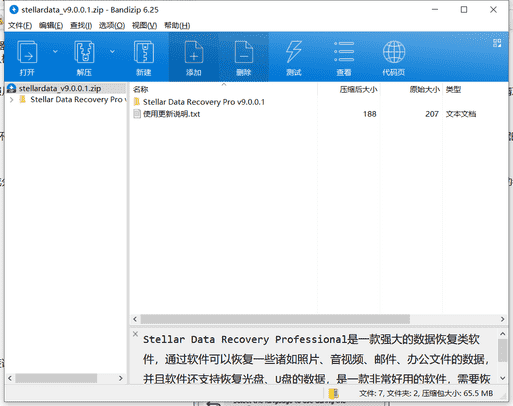Click original size value 207
513x406 pixels.
[x=432, y=114]
